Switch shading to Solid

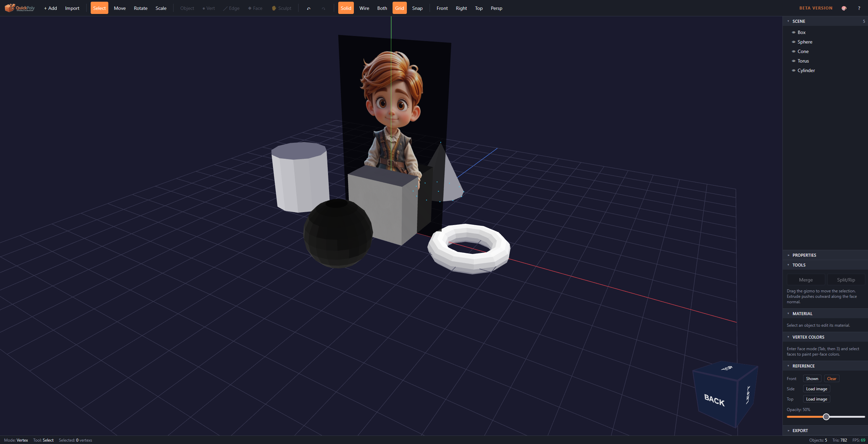click(x=346, y=8)
